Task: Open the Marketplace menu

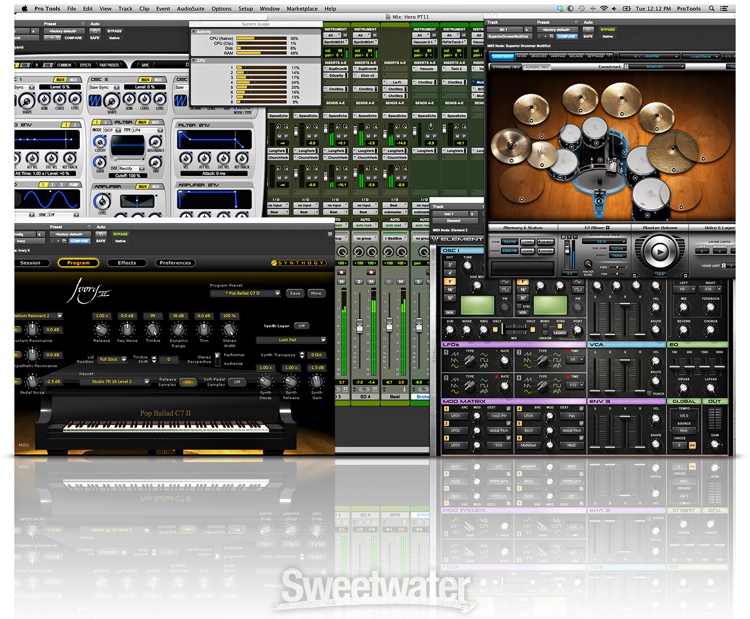Action: (302, 9)
